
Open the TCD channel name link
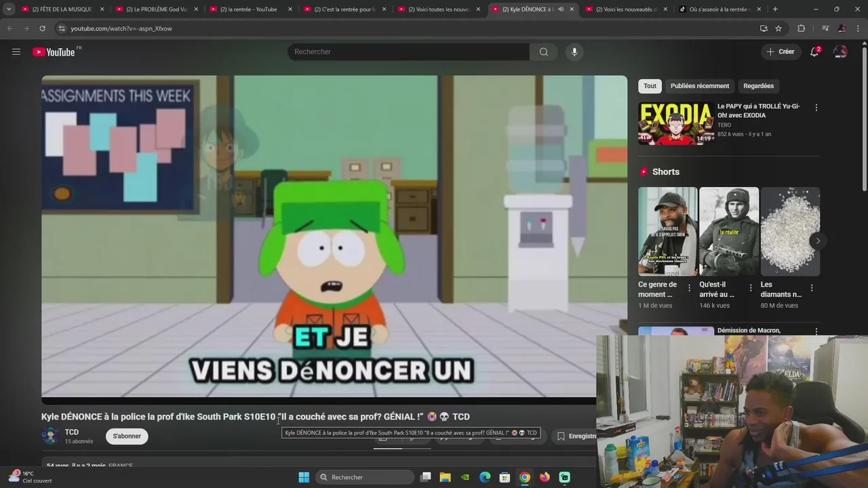pyautogui.click(x=71, y=432)
